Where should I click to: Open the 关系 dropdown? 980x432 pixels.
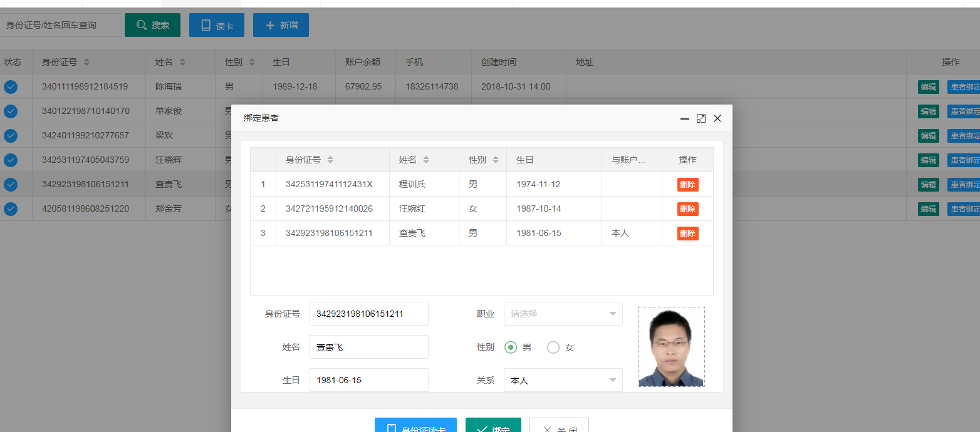pos(563,380)
